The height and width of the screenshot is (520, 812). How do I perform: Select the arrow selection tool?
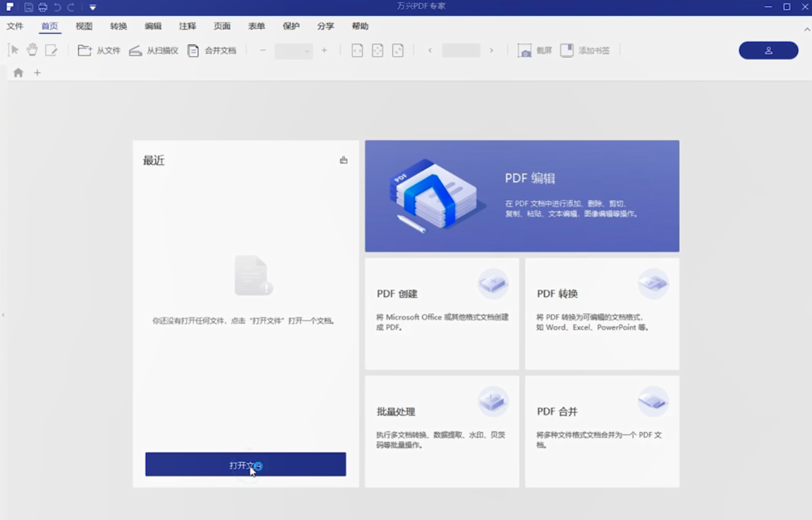[13, 50]
